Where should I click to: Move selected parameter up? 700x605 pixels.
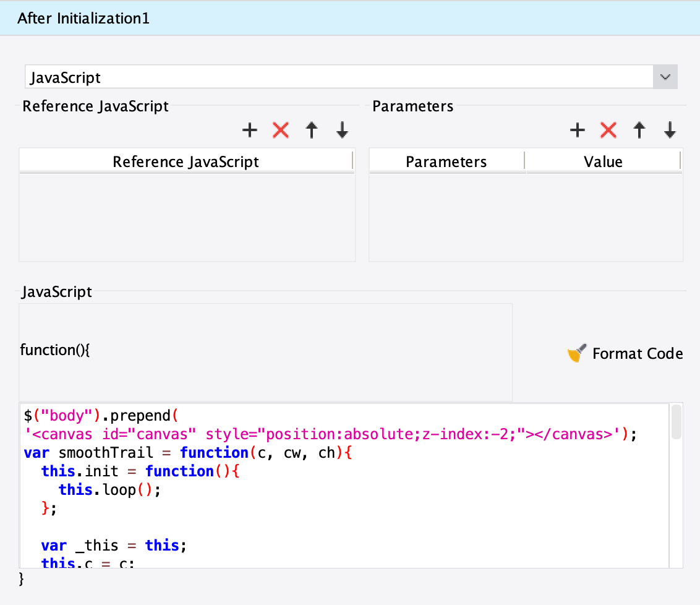click(639, 131)
